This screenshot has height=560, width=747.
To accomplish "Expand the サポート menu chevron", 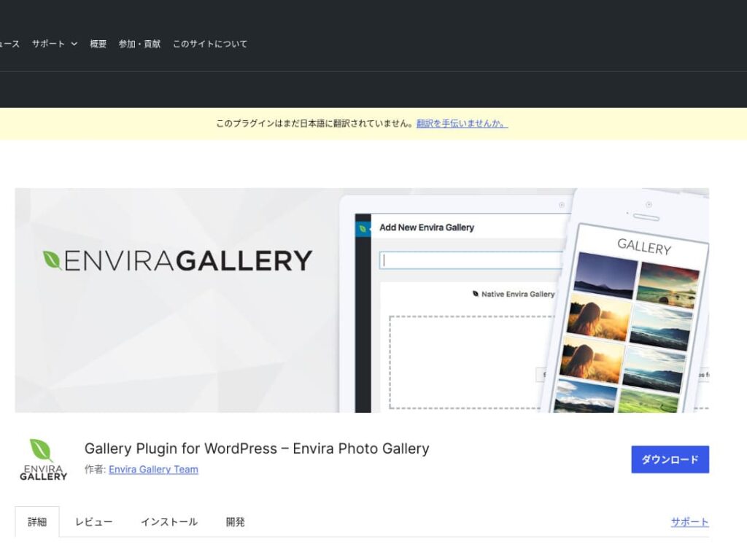I will coord(74,44).
